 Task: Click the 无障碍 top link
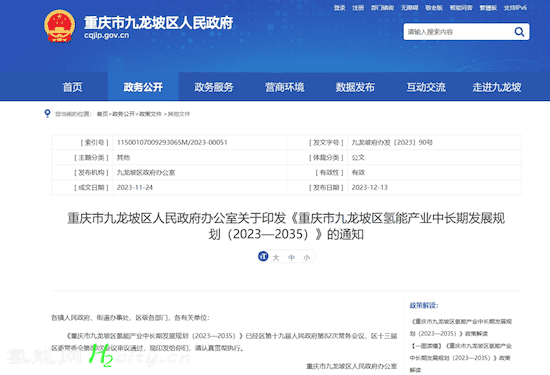pyautogui.click(x=409, y=8)
